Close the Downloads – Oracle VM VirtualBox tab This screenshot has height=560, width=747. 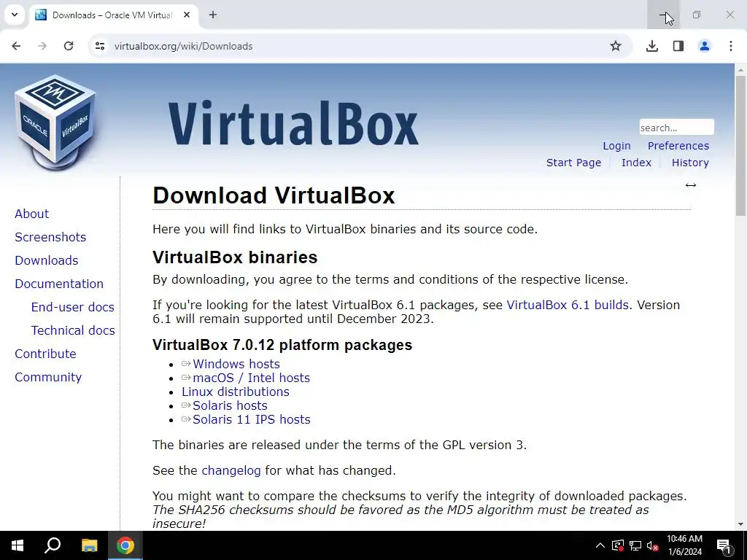187,15
